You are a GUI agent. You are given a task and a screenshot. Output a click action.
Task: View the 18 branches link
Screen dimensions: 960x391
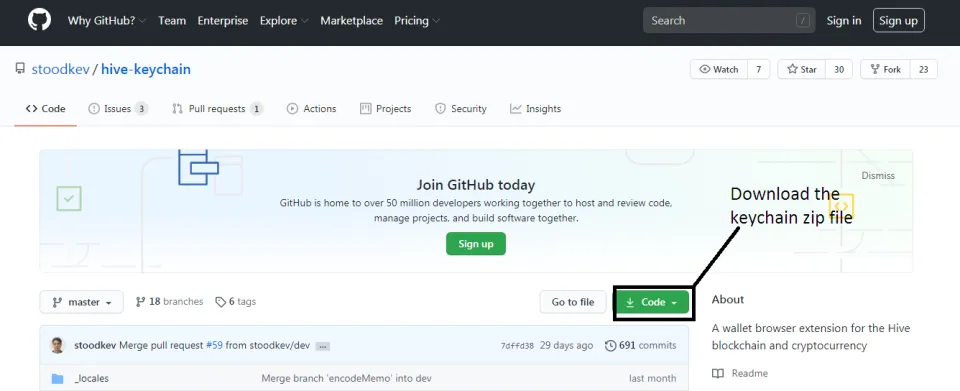pyautogui.click(x=169, y=302)
